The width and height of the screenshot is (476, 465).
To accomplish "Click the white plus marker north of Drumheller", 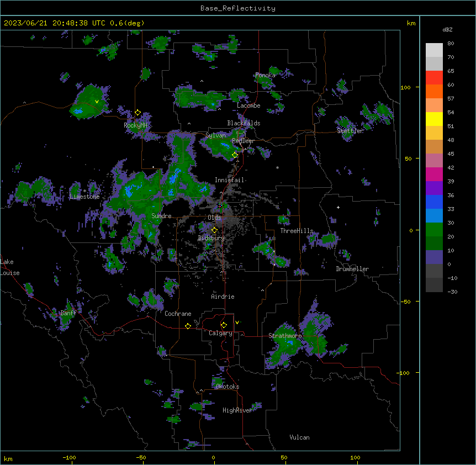I will click(x=338, y=207).
